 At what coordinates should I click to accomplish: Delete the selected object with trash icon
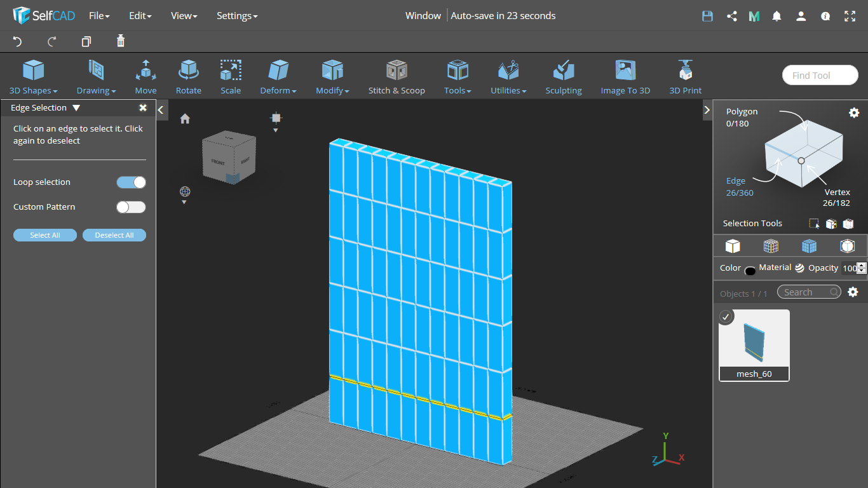point(121,41)
